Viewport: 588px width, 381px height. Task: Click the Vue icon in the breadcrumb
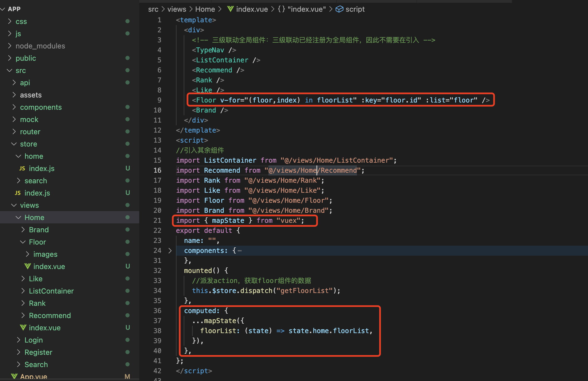tap(230, 9)
